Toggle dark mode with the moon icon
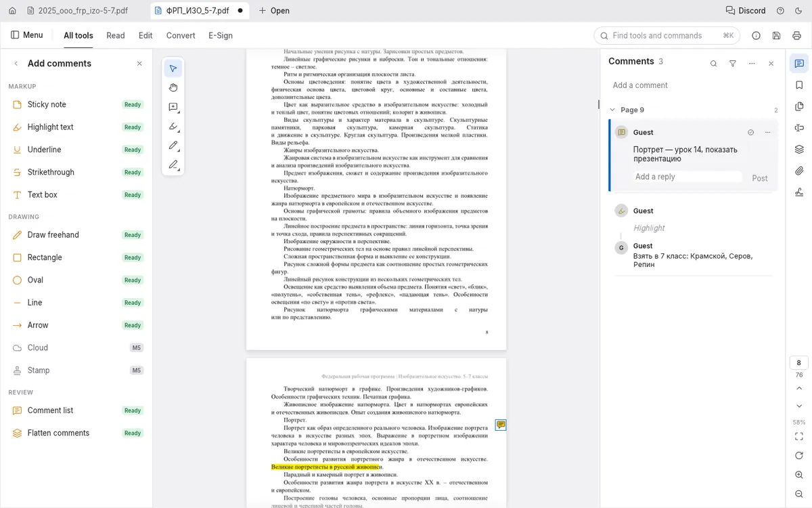Viewport: 812px width, 508px height. click(x=798, y=11)
